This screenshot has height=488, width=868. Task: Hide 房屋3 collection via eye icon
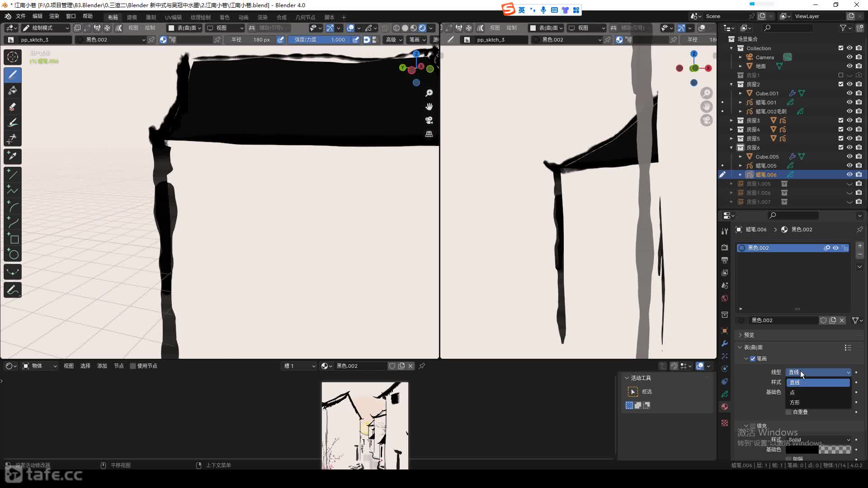click(x=849, y=120)
